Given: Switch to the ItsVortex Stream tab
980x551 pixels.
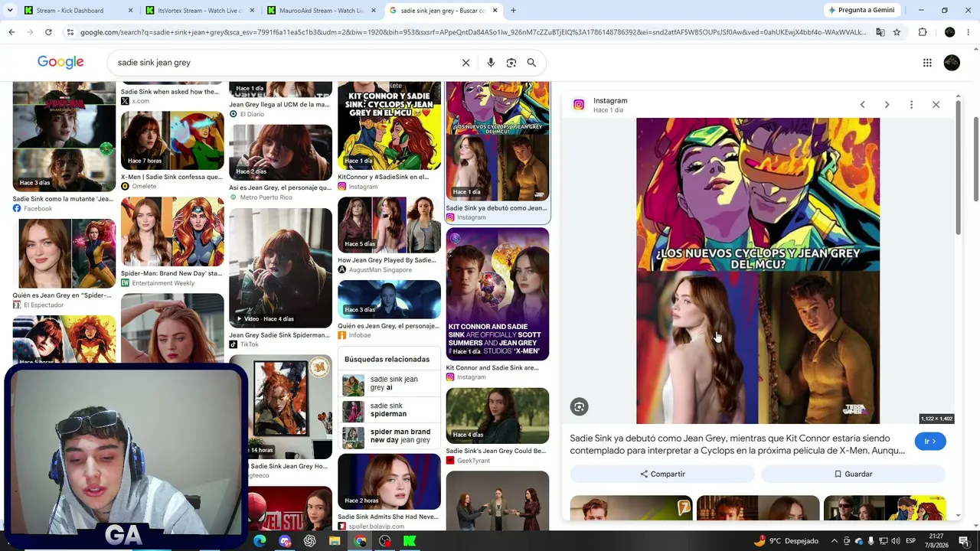Looking at the screenshot, I should 201,11.
